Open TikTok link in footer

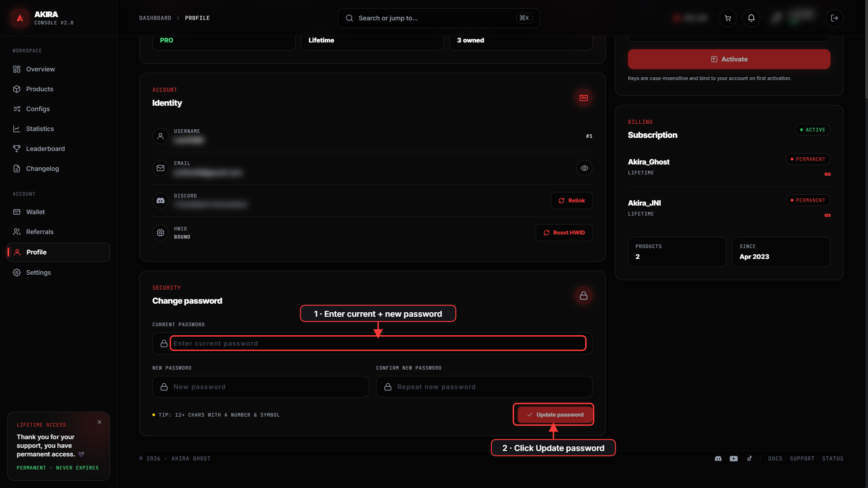tap(750, 458)
